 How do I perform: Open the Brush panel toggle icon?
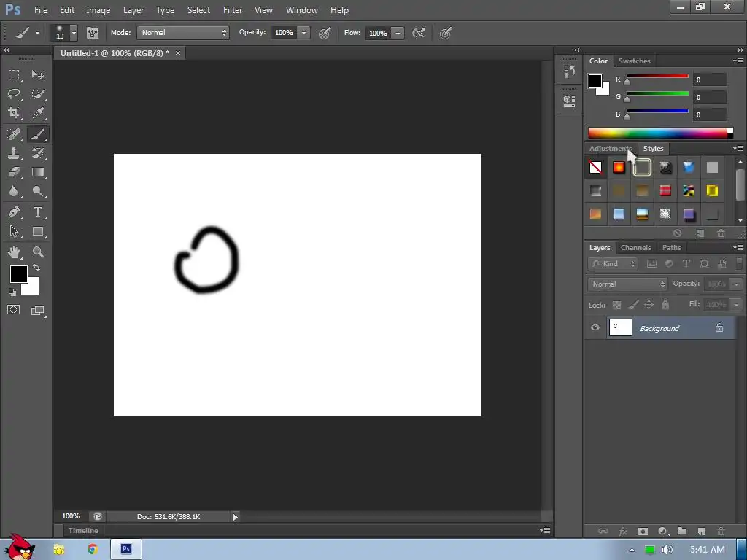pos(93,33)
